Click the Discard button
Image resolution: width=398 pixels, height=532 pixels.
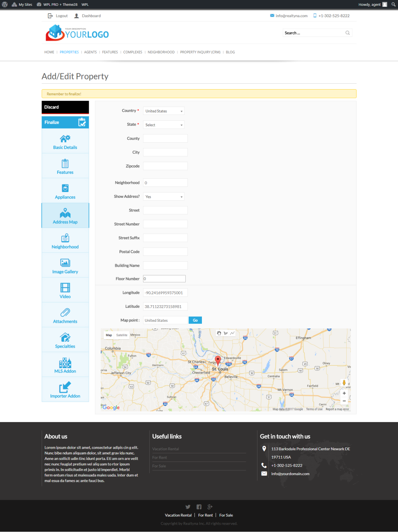pyautogui.click(x=65, y=107)
